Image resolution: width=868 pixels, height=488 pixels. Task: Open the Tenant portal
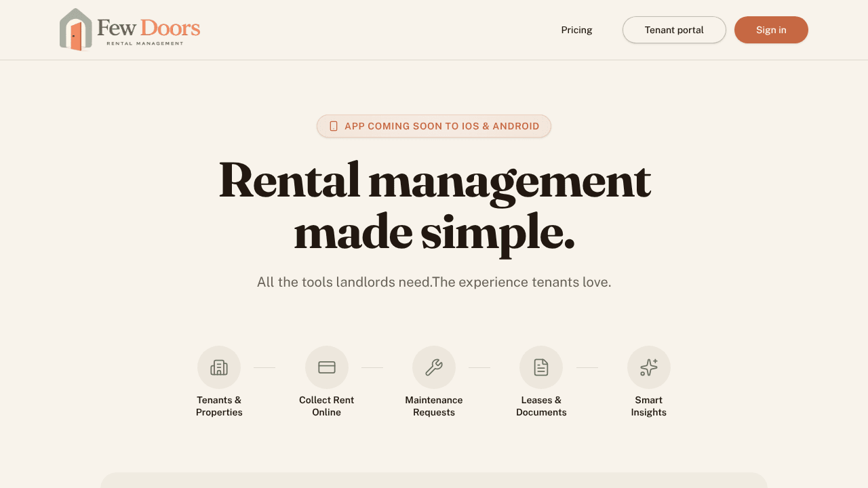coord(674,30)
